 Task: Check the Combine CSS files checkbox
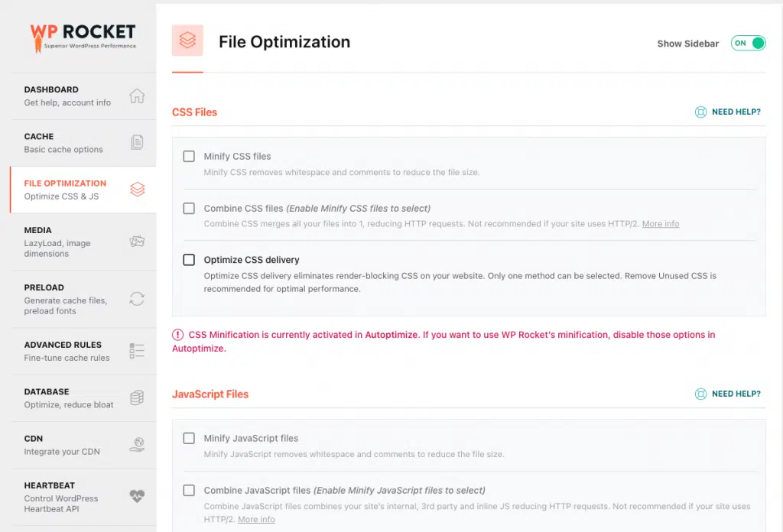coord(189,208)
